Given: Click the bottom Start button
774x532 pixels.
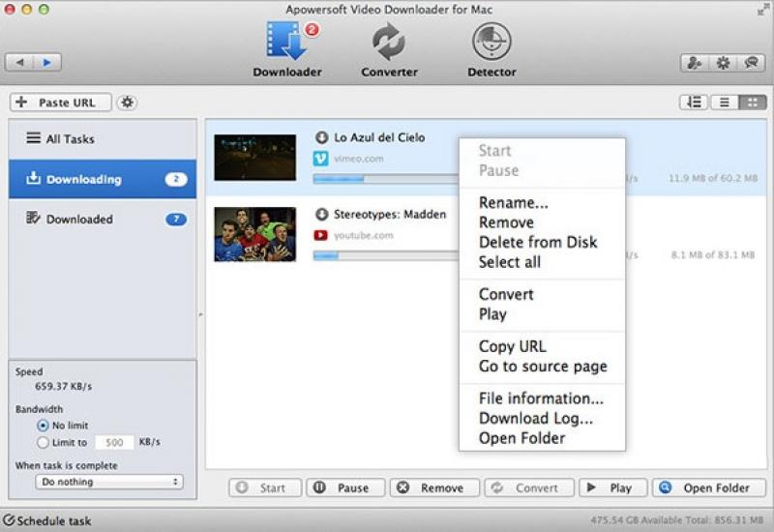Looking at the screenshot, I should click(265, 488).
